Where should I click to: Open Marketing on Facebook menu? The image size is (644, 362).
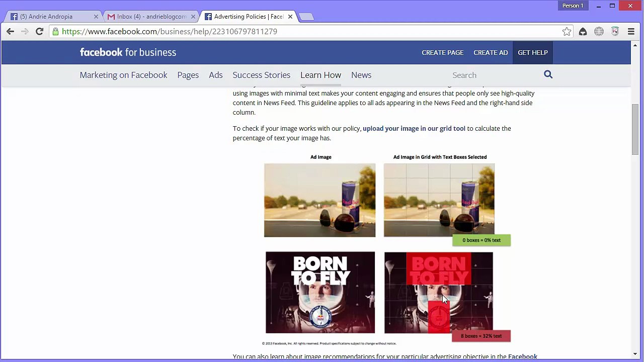pos(123,75)
